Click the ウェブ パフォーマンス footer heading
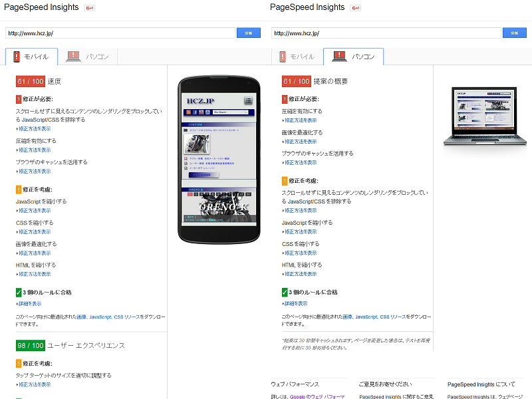 295,384
